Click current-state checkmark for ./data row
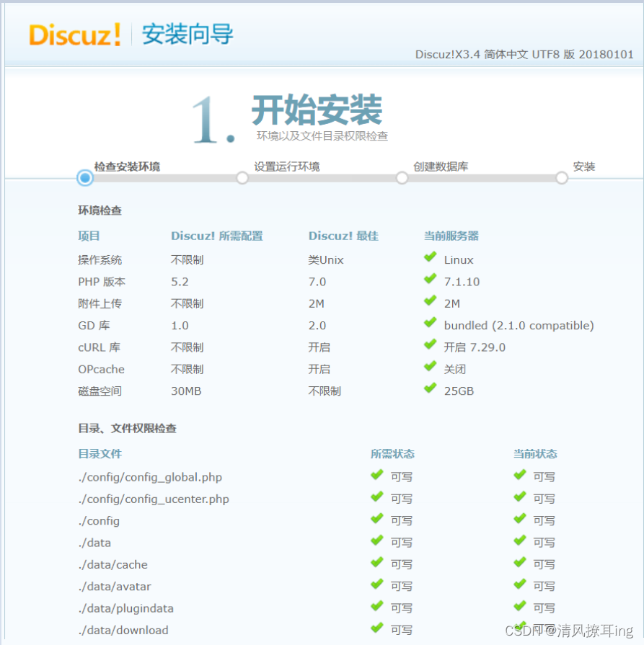The width and height of the screenshot is (644, 645). click(520, 540)
